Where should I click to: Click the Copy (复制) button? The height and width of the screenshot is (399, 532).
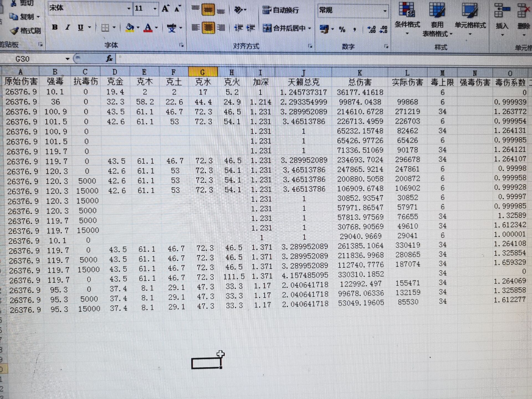click(22, 17)
